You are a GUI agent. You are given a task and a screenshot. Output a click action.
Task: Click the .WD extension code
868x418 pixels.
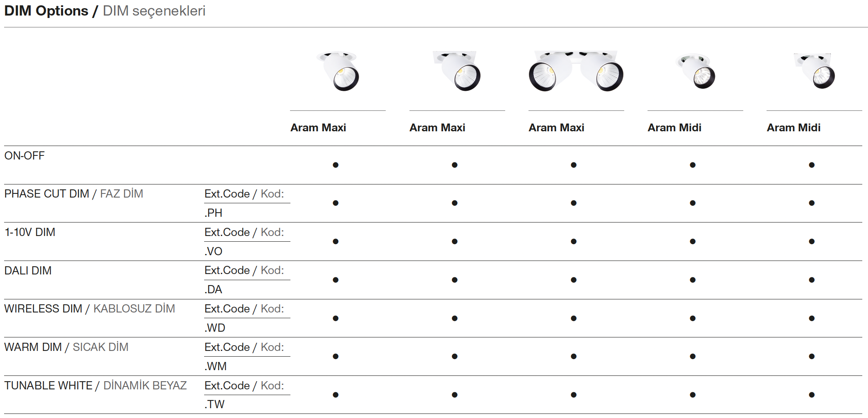215,328
